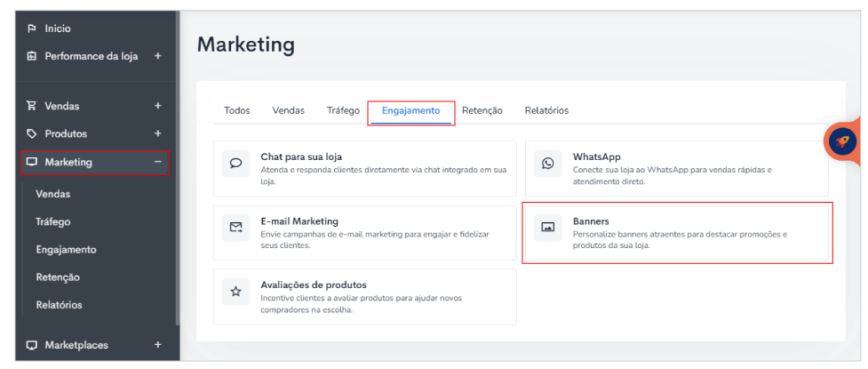This screenshot has width=868, height=369.
Task: Open the Todos tab
Action: click(237, 110)
